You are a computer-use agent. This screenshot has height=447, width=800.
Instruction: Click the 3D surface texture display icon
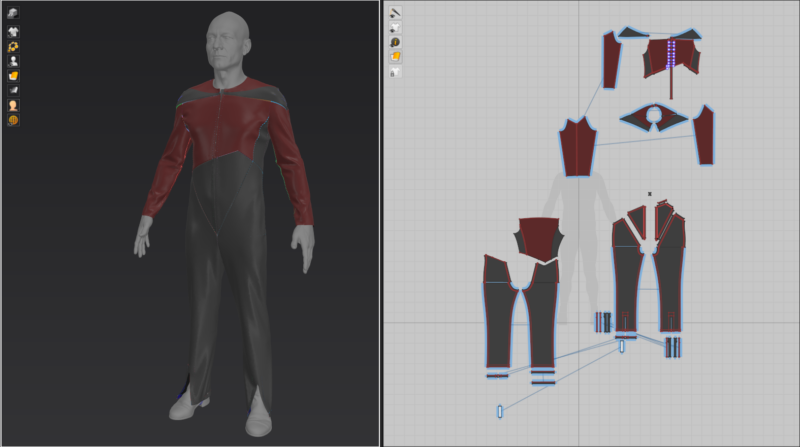click(x=13, y=13)
